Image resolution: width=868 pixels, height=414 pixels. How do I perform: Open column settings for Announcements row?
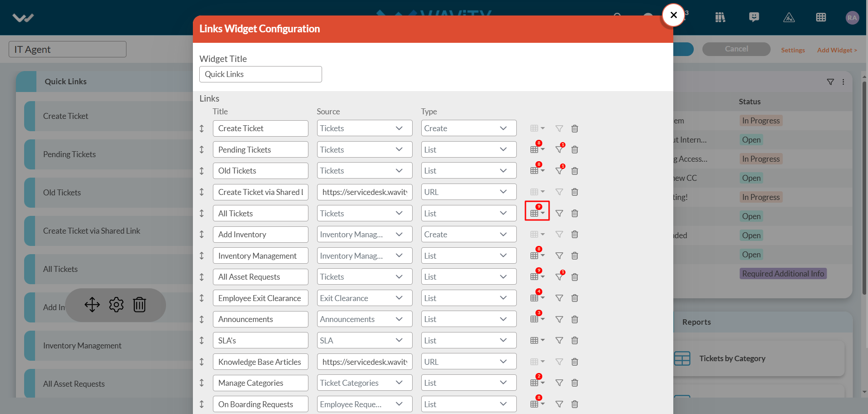point(537,318)
